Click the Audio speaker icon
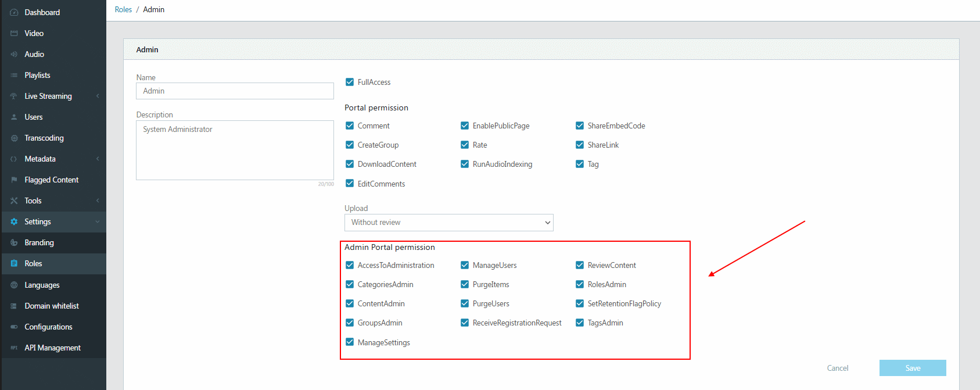The image size is (980, 390). click(14, 54)
